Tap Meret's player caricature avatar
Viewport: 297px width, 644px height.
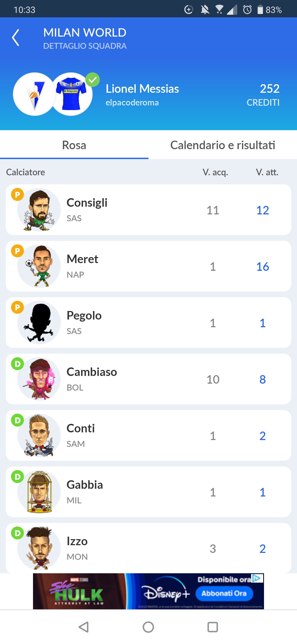tap(39, 266)
